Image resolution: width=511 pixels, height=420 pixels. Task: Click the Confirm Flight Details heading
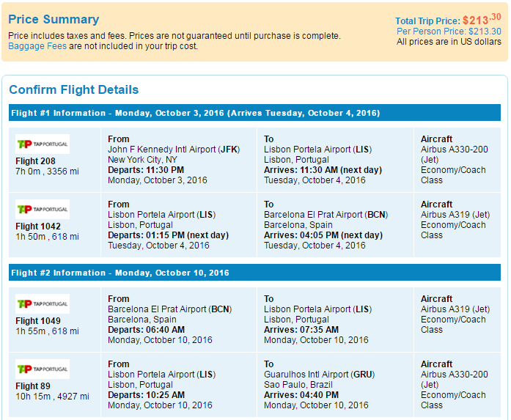(73, 89)
